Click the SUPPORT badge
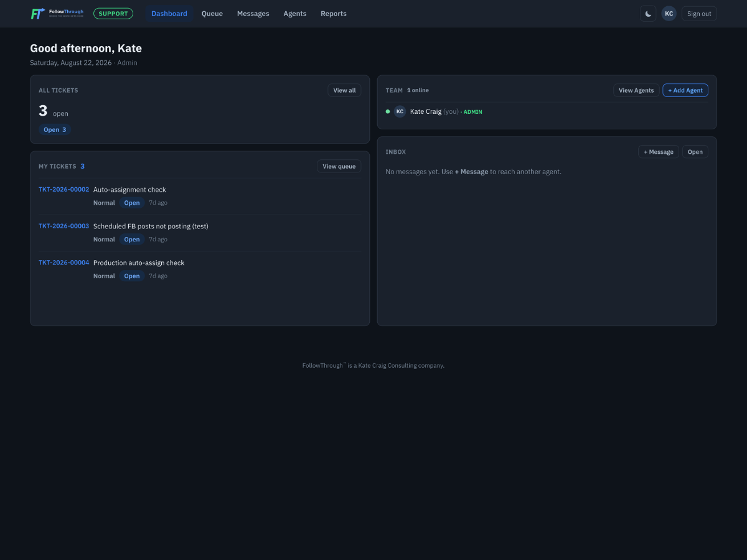This screenshot has height=560, width=747. tap(113, 14)
